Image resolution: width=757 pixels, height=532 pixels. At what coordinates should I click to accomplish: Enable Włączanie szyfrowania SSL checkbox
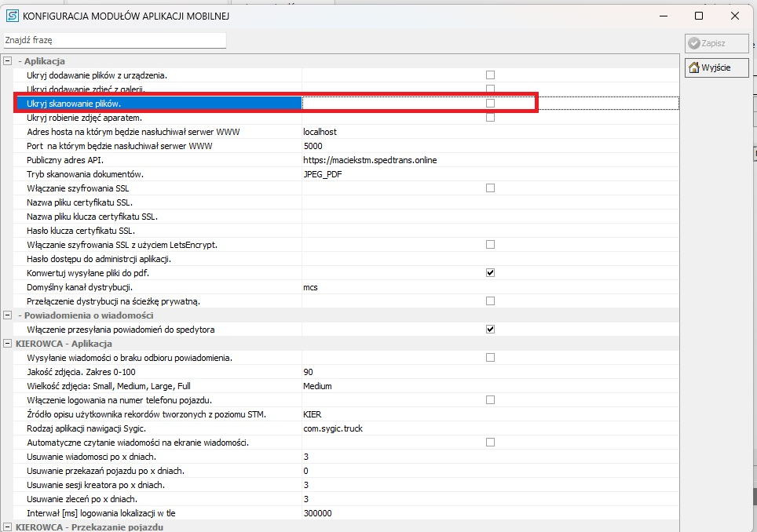[491, 188]
